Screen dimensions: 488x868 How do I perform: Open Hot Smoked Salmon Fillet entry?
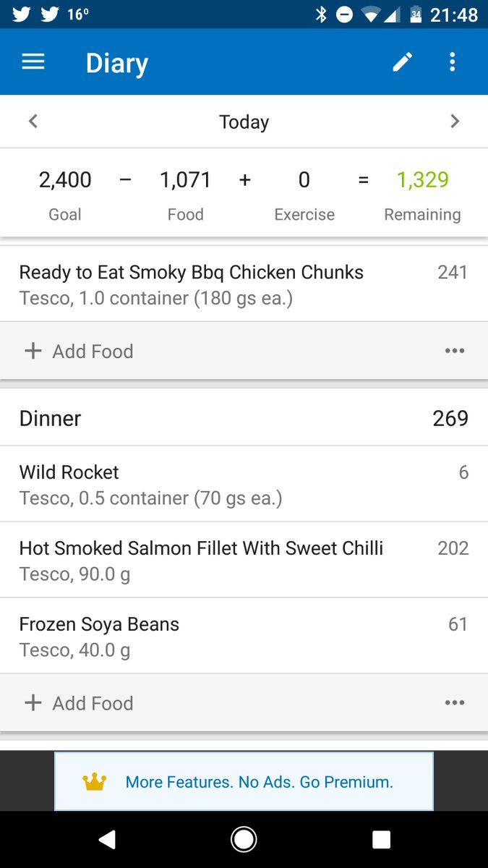[244, 560]
